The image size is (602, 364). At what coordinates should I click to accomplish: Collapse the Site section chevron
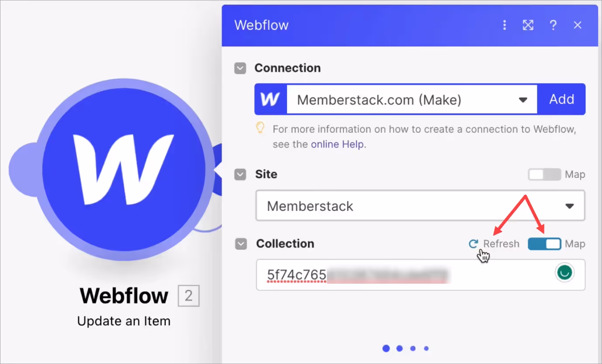tap(240, 175)
